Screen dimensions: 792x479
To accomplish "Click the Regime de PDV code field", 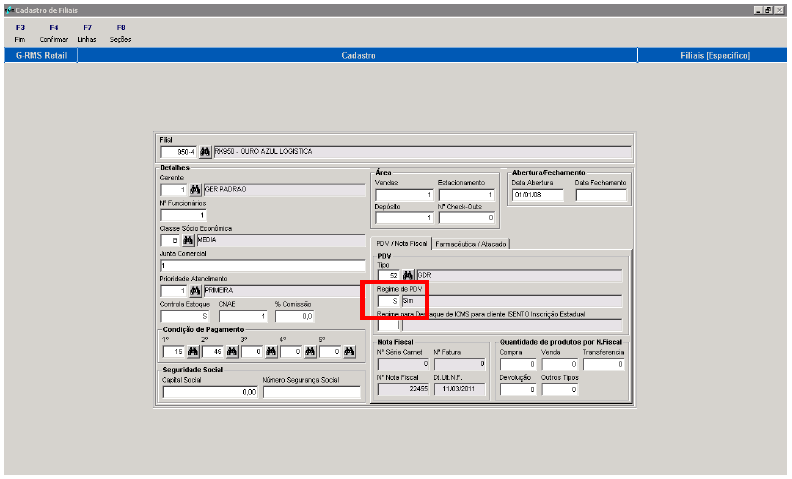I will click(388, 301).
